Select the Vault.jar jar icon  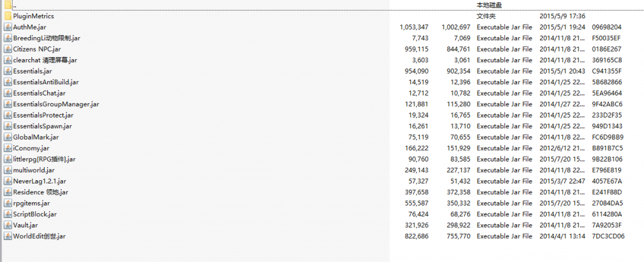[x=8, y=225]
